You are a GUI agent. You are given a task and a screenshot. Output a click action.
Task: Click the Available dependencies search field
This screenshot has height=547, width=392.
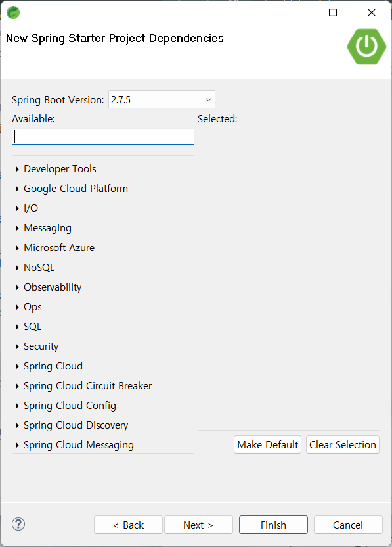pyautogui.click(x=103, y=136)
